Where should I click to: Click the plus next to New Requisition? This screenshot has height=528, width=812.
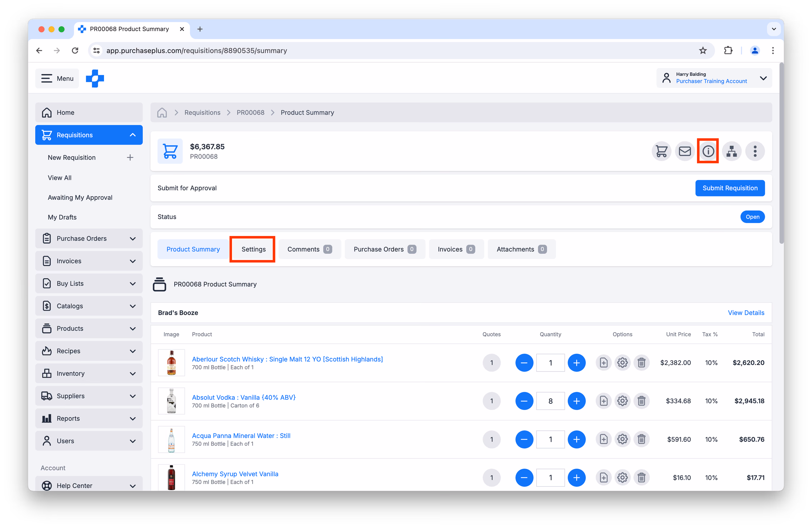tap(130, 158)
